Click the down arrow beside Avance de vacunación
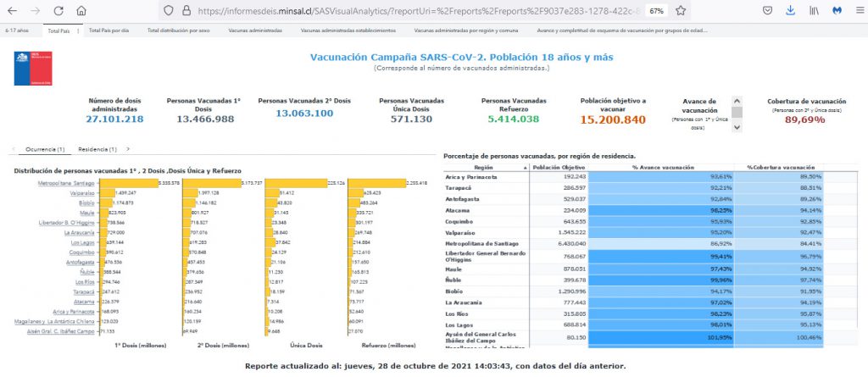Image resolution: width=868 pixels, height=377 pixels. [x=737, y=127]
